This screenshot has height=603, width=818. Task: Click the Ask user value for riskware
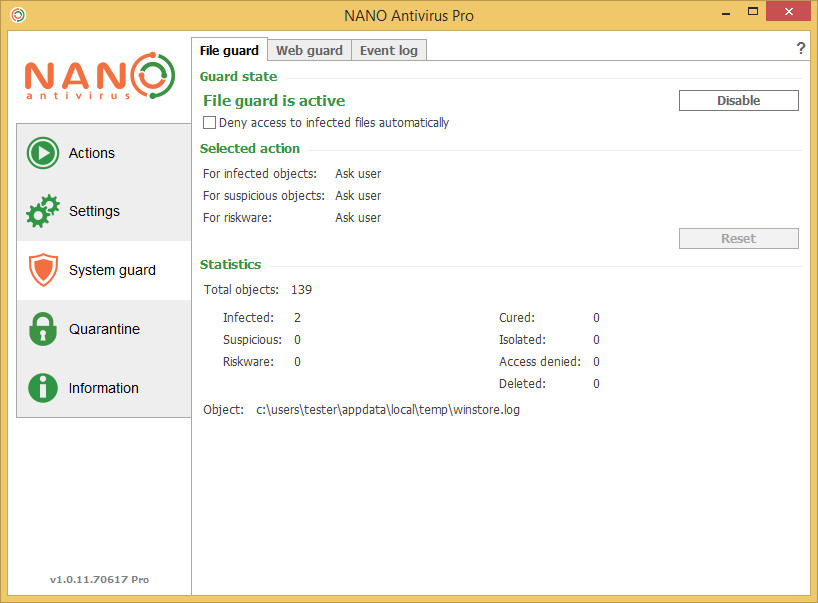coord(358,218)
